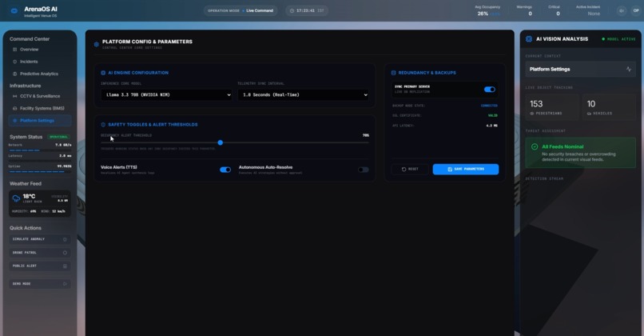Click the Critical count 0
Viewport: 644px width, 336px height.
click(558, 14)
